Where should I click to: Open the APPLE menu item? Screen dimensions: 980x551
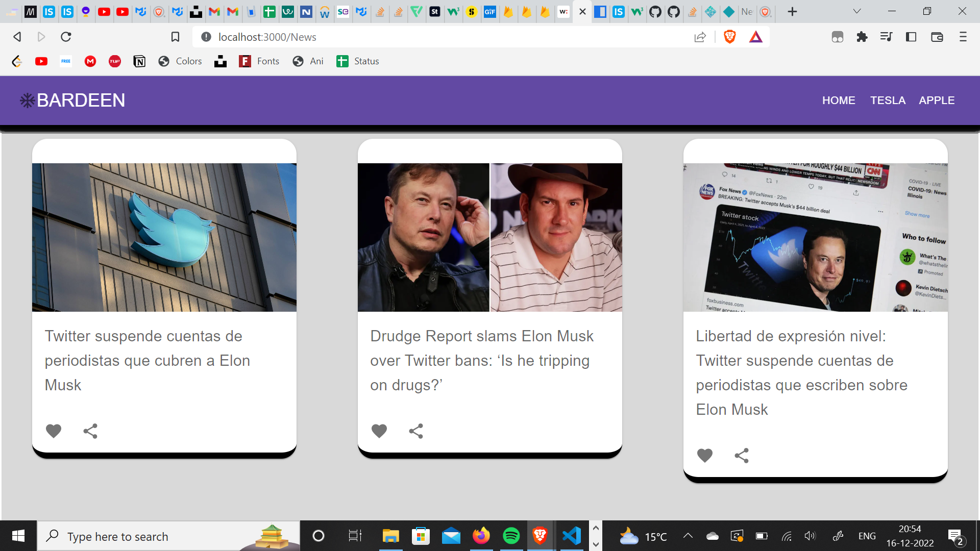point(937,100)
